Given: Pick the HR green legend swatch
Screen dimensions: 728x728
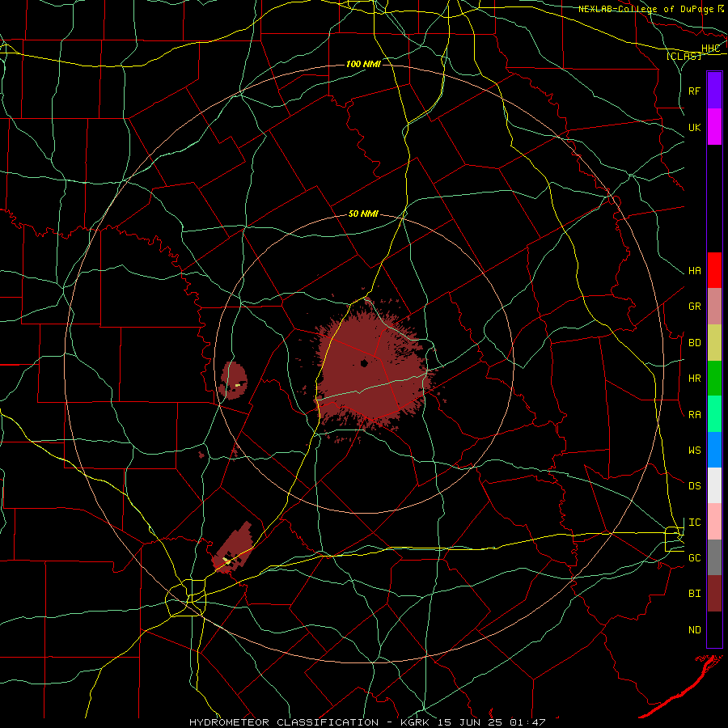Looking at the screenshot, I should (x=714, y=378).
